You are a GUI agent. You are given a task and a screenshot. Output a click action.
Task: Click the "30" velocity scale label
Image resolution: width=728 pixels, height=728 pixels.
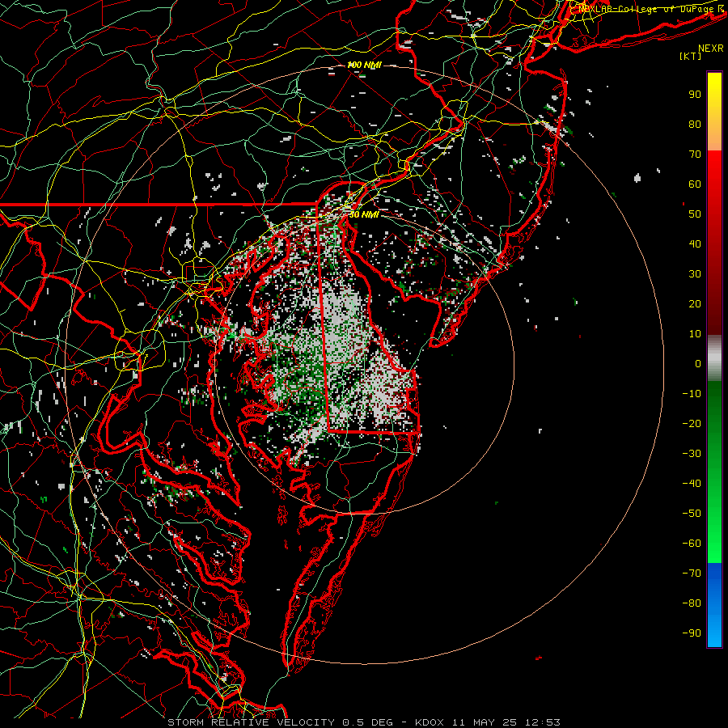695,274
